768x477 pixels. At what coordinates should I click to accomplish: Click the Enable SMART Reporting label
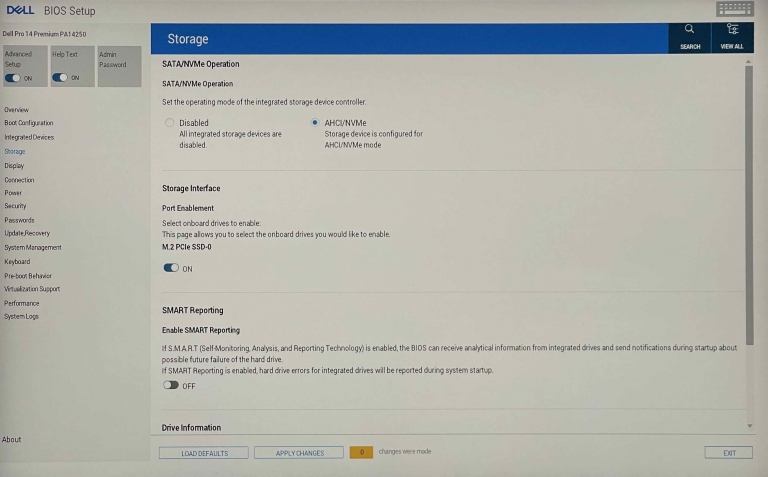click(201, 330)
